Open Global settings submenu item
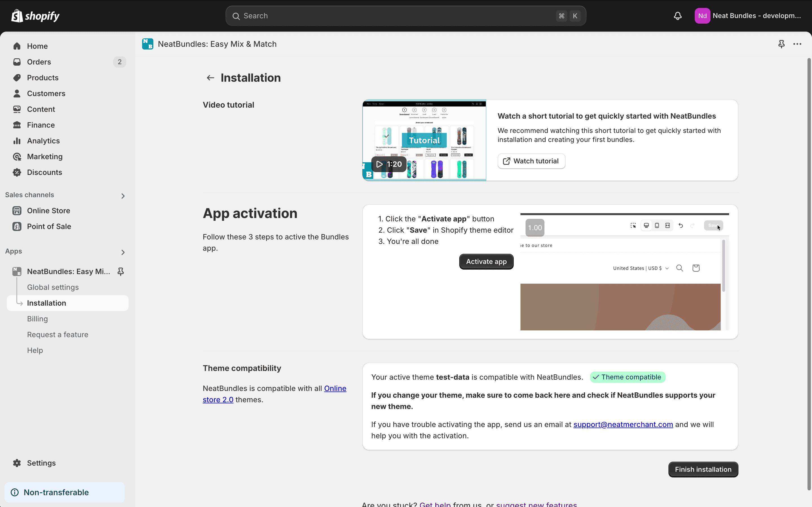Viewport: 812px width, 507px height. tap(53, 287)
